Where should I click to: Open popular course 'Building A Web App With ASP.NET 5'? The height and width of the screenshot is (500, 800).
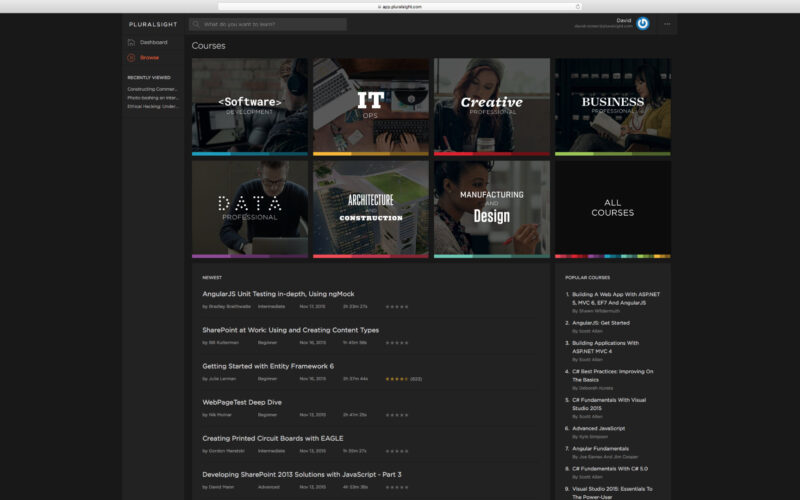pyautogui.click(x=616, y=298)
